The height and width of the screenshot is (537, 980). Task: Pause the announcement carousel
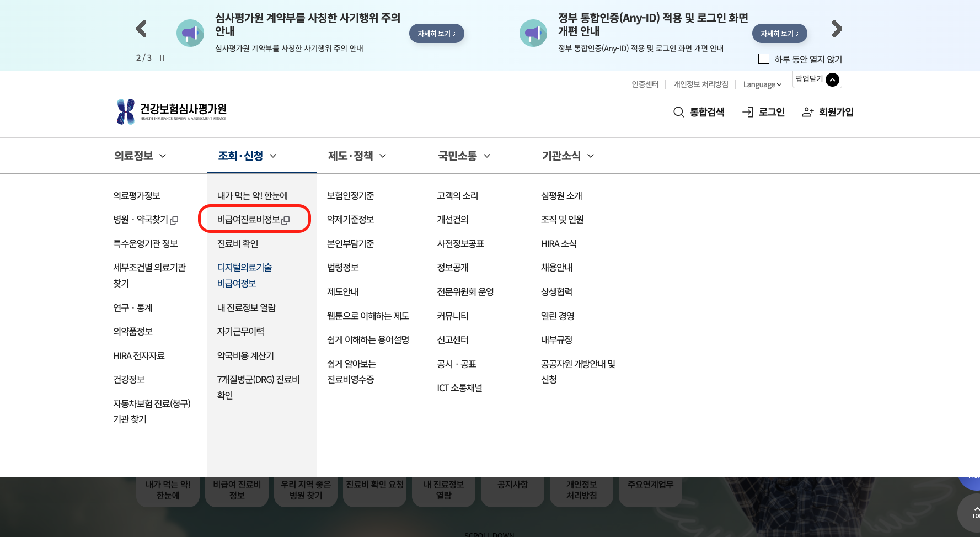(x=161, y=57)
